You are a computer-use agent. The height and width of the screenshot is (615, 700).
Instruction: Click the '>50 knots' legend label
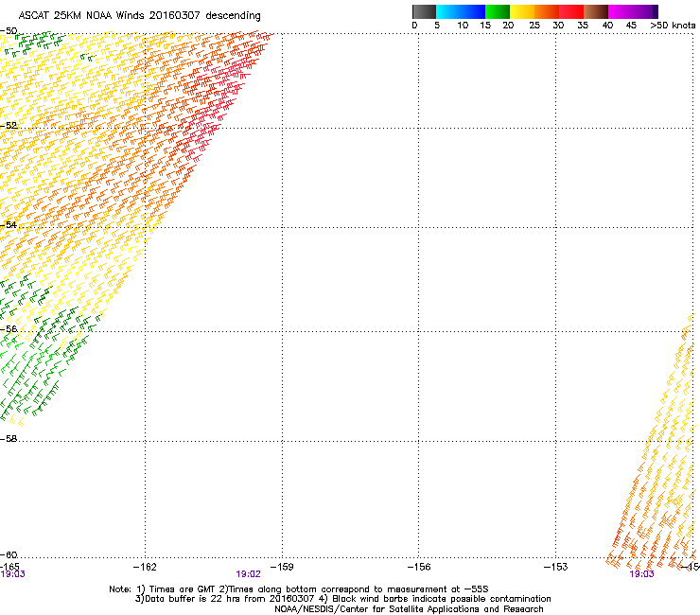coord(673,26)
